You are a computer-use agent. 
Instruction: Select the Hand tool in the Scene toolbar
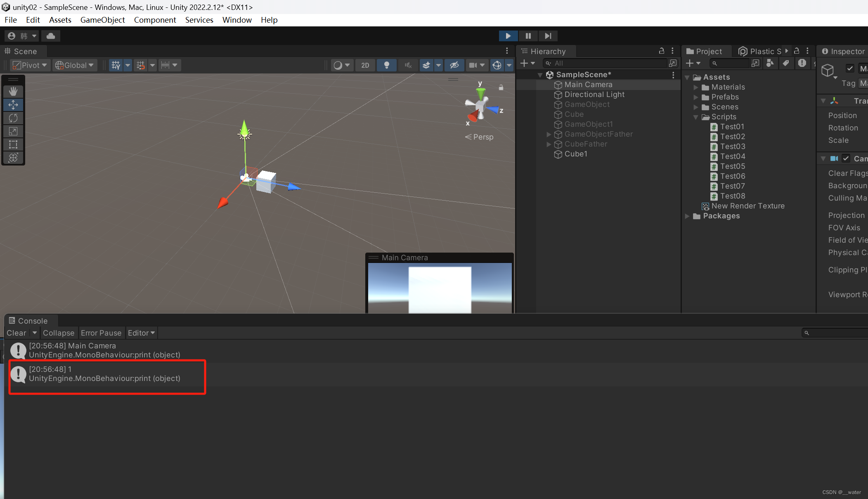[13, 91]
